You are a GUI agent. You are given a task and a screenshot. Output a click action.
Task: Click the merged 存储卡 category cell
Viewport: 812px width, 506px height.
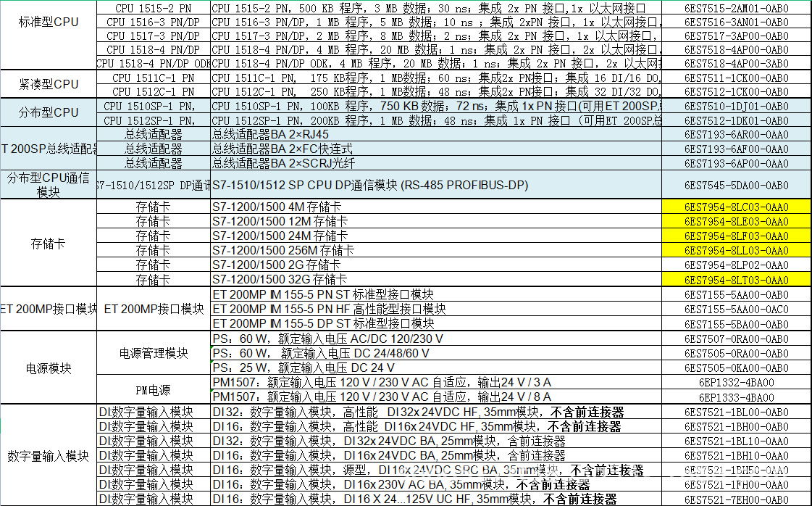pyautogui.click(x=48, y=243)
